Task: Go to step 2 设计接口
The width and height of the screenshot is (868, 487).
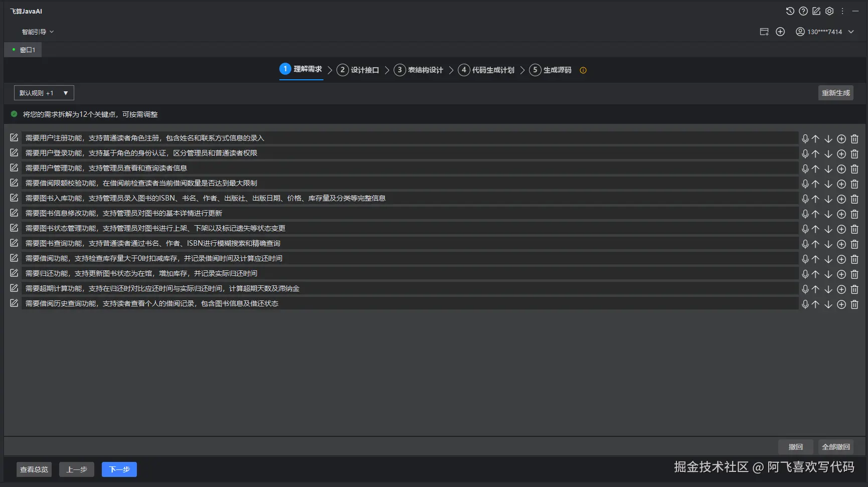Action: pyautogui.click(x=358, y=70)
